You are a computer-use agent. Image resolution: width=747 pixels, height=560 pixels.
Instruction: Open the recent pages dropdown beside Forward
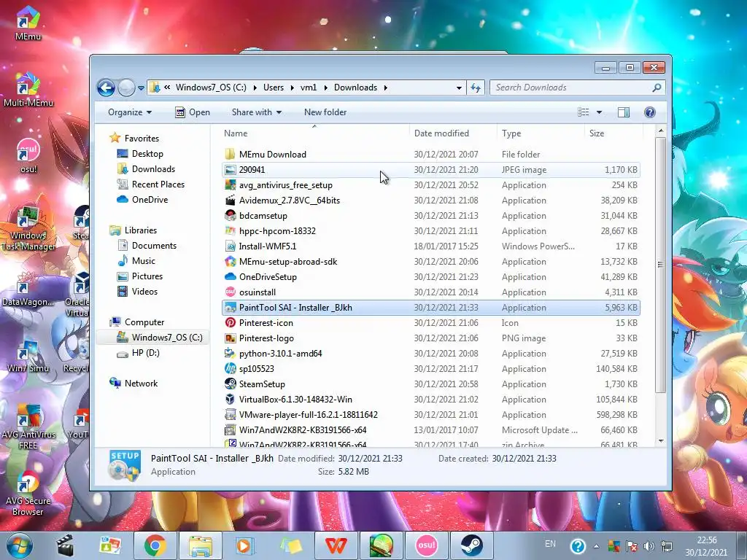(x=141, y=88)
